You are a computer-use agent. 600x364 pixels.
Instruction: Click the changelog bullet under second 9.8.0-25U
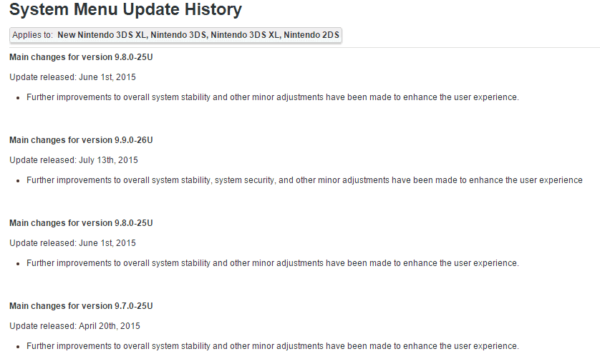pos(273,263)
